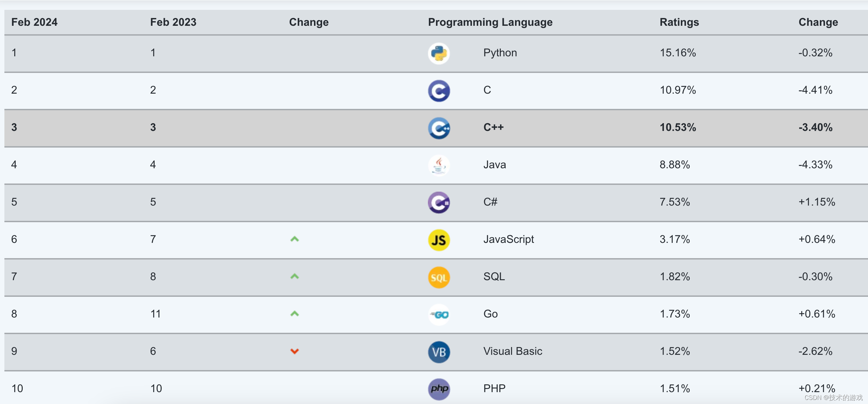Viewport: 868px width, 404px height.
Task: Click Visual Basic's 1.52% rating
Action: coord(675,351)
